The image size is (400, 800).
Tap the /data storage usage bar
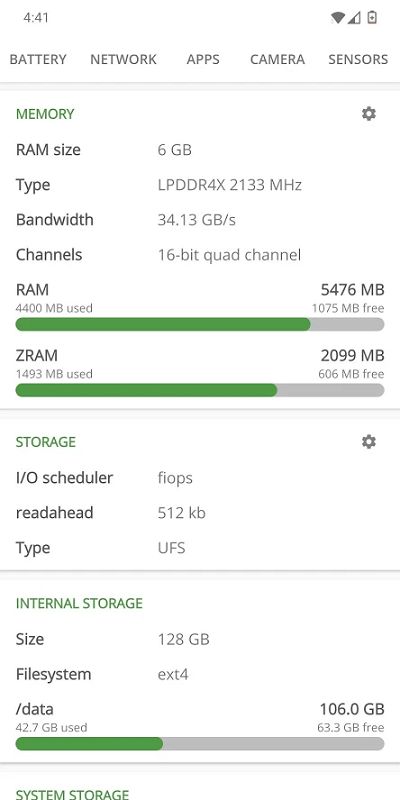pyautogui.click(x=200, y=744)
